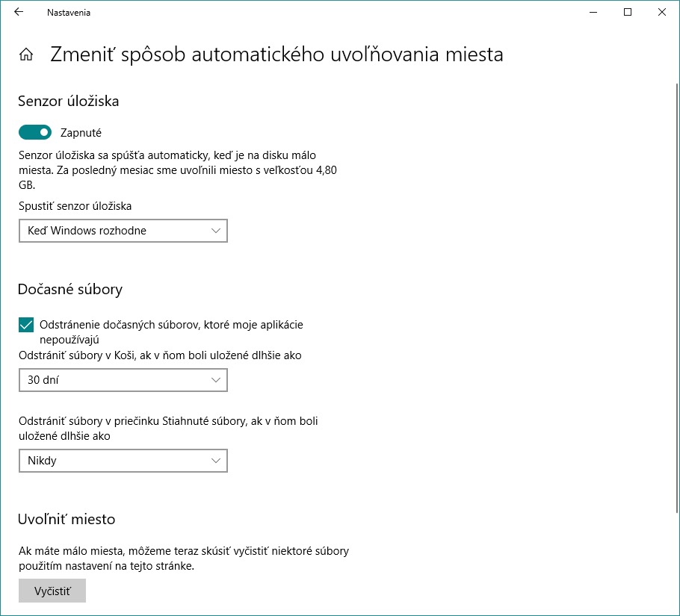Viewport: 680px width, 616px height.
Task: Uncheck Odstránenie dočasných súborov checkbox
Action: pos(26,325)
